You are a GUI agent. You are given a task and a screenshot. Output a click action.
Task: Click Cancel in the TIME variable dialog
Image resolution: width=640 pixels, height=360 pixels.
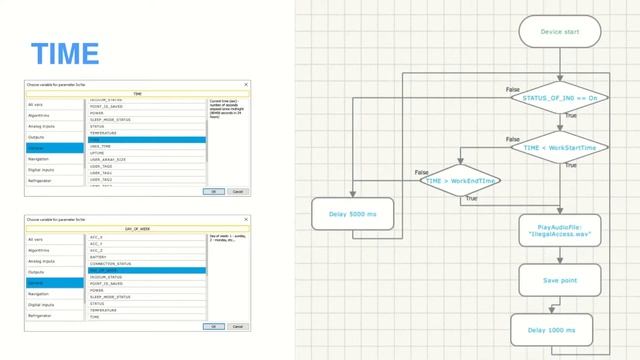(x=238, y=191)
